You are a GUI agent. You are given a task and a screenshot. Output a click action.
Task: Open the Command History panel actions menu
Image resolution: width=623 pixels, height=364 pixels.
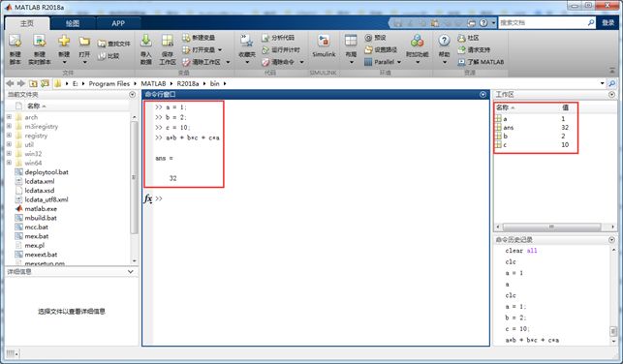coord(611,240)
